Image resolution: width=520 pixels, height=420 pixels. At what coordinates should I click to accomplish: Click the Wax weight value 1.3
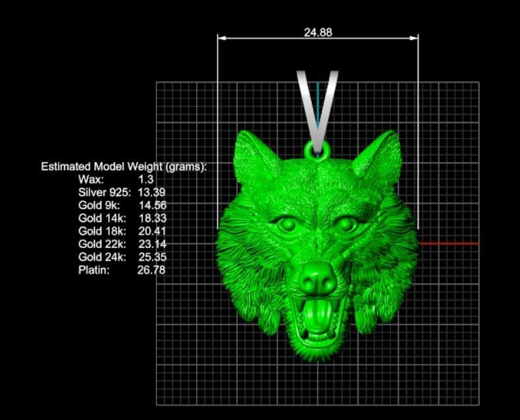click(146, 179)
